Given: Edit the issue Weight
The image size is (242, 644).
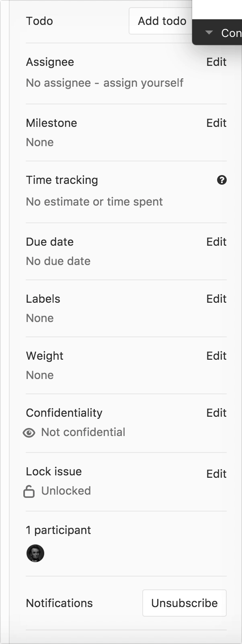Looking at the screenshot, I should click(x=216, y=356).
